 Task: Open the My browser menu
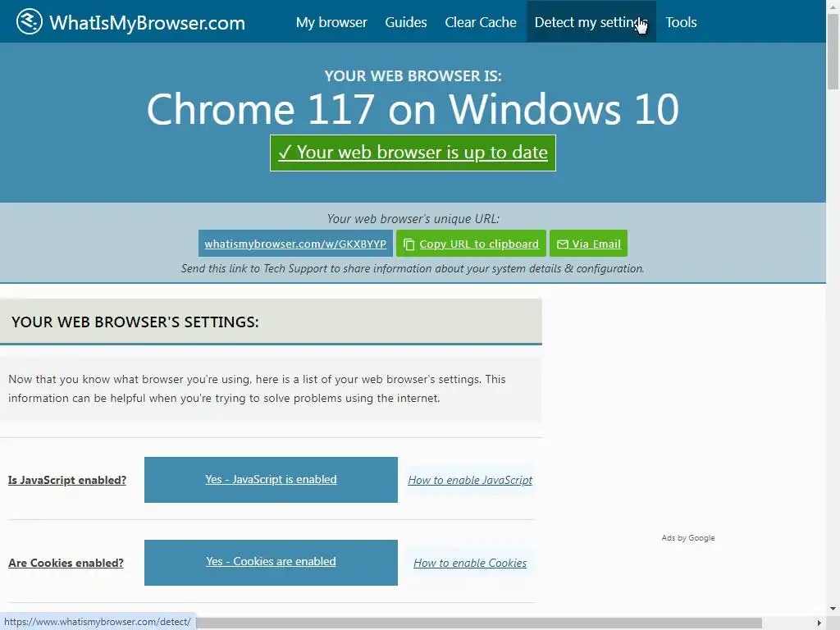(x=331, y=22)
